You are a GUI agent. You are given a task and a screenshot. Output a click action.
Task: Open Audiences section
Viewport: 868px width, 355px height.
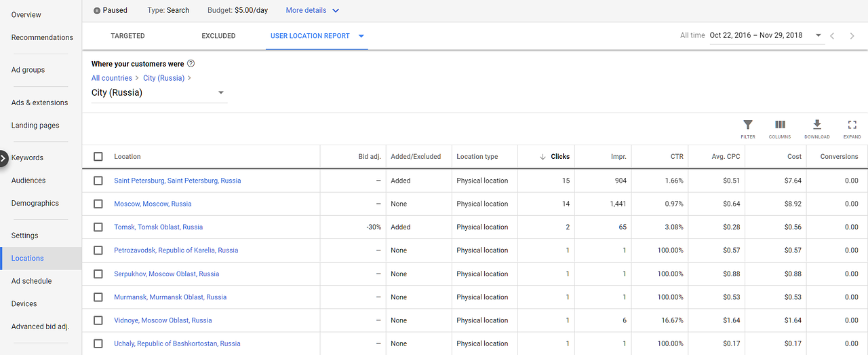coord(28,181)
